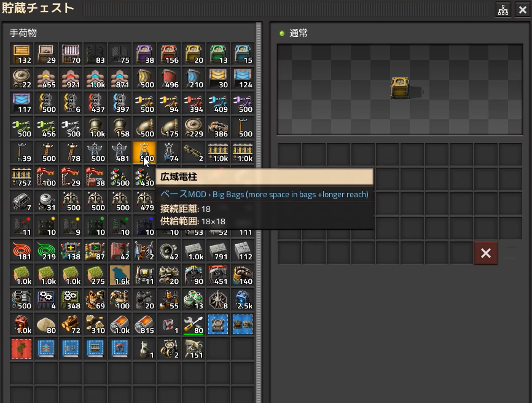This screenshot has height=403, width=532.
Task: Pick the rail stack of 757
Action: point(22,177)
